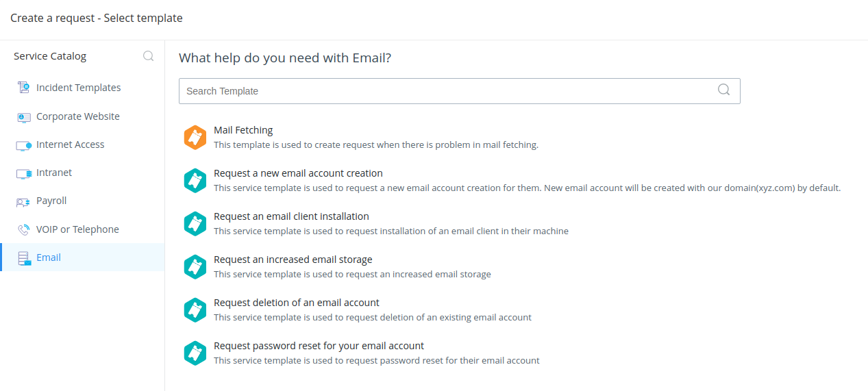Select Internet Access in Service Catalog

click(70, 144)
